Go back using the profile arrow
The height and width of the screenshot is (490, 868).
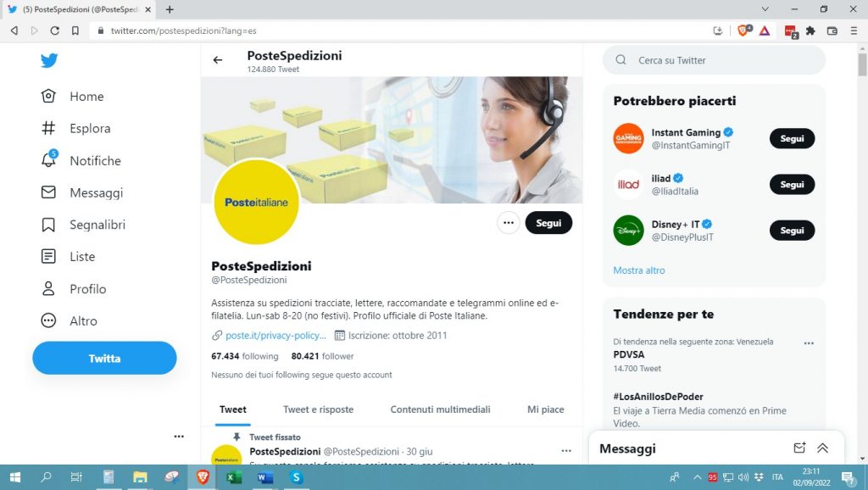(x=218, y=60)
